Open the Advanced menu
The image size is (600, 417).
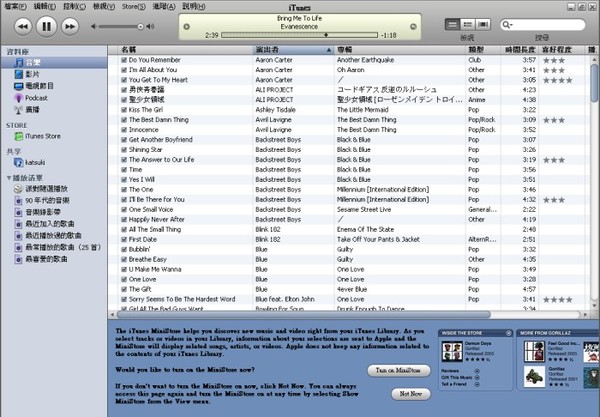pos(164,7)
